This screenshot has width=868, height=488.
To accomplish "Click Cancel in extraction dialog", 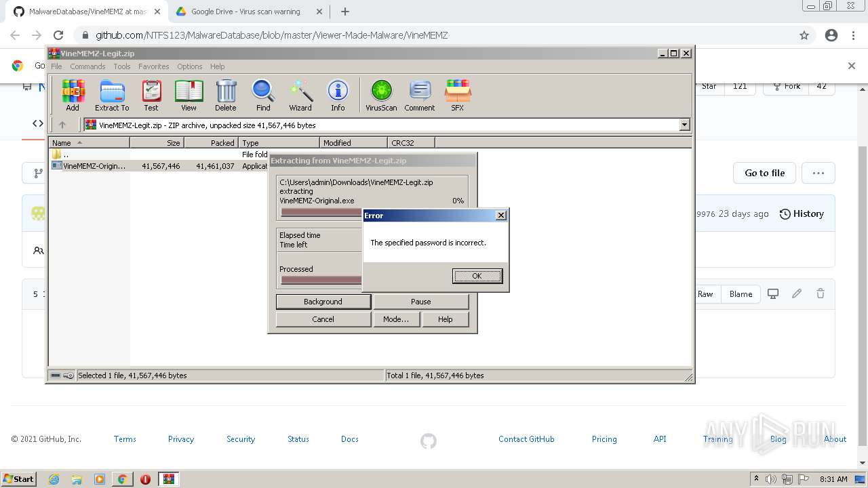I will tap(323, 319).
